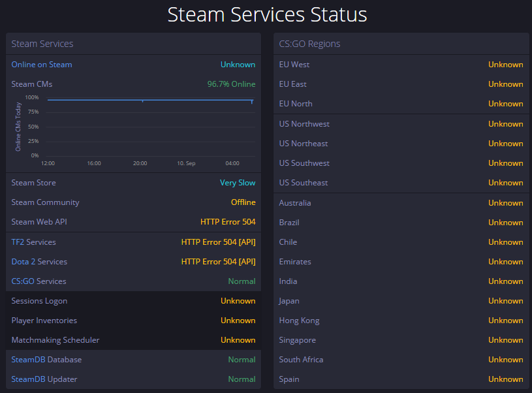Click the Brazil region
Image resolution: width=532 pixels, height=393 pixels.
tap(289, 223)
